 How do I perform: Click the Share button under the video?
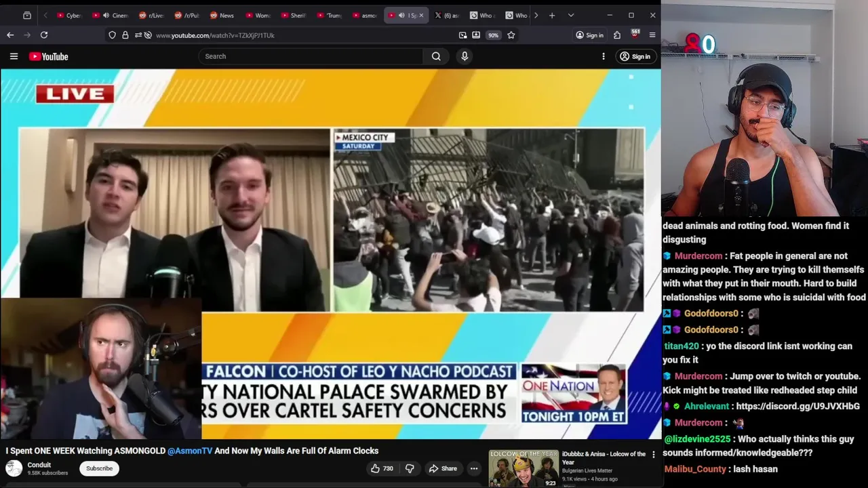click(443, 468)
